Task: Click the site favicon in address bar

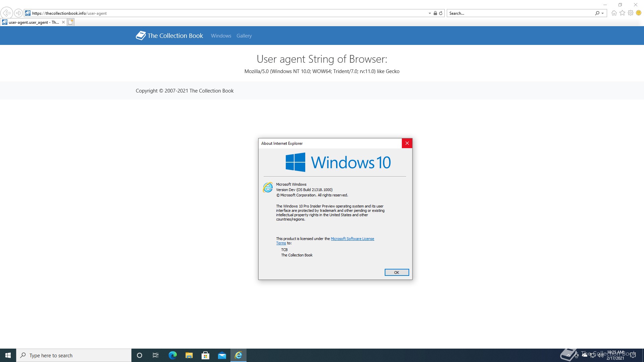Action: click(x=28, y=13)
